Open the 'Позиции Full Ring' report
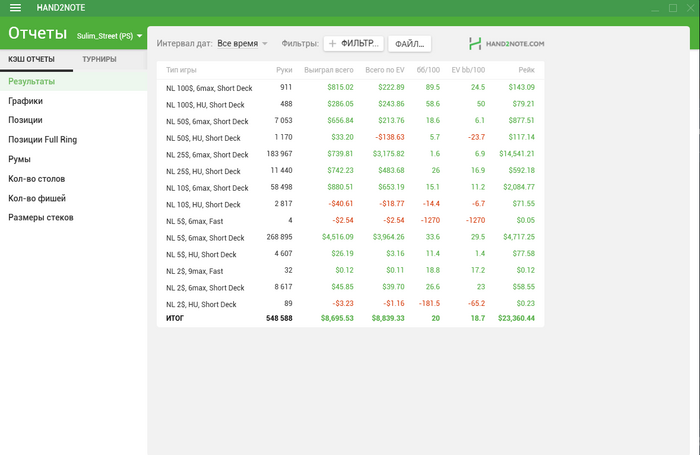 click(74, 140)
